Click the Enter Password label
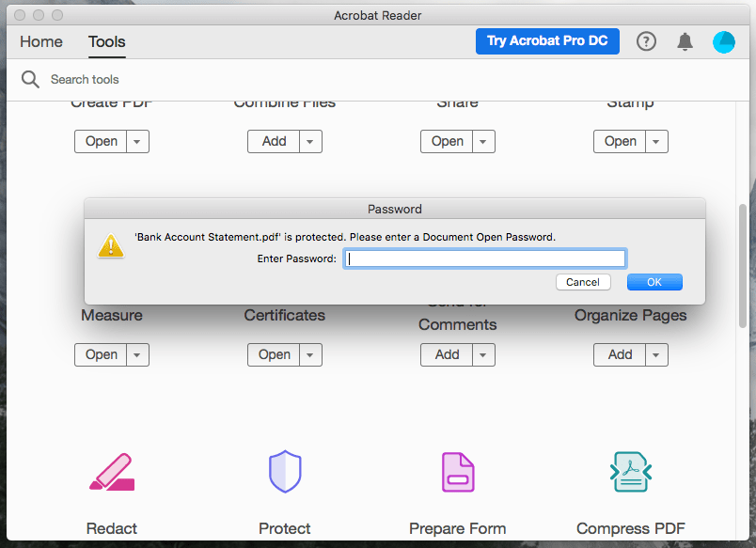Viewport: 756px width, 548px height. pyautogui.click(x=296, y=258)
